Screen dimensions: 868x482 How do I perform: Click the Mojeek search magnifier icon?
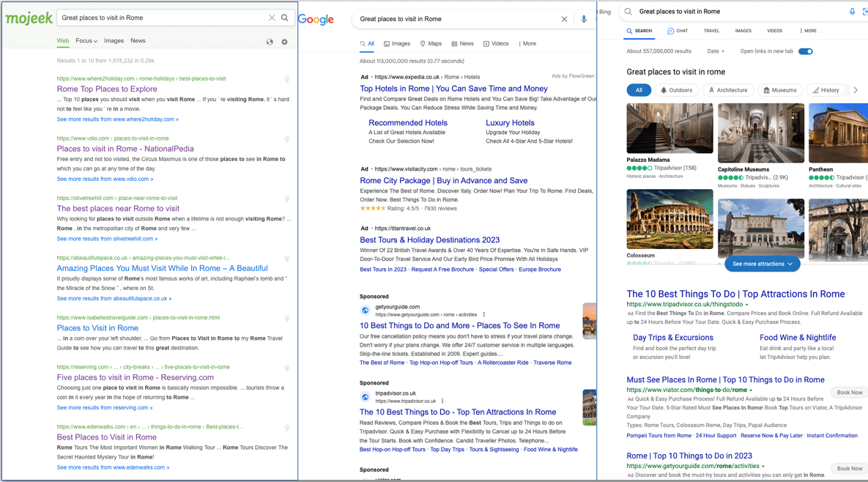pos(284,18)
